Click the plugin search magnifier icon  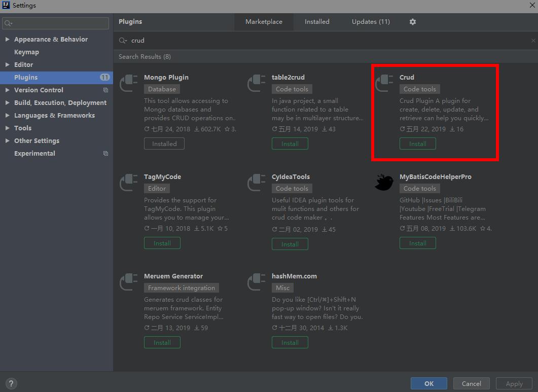point(123,41)
